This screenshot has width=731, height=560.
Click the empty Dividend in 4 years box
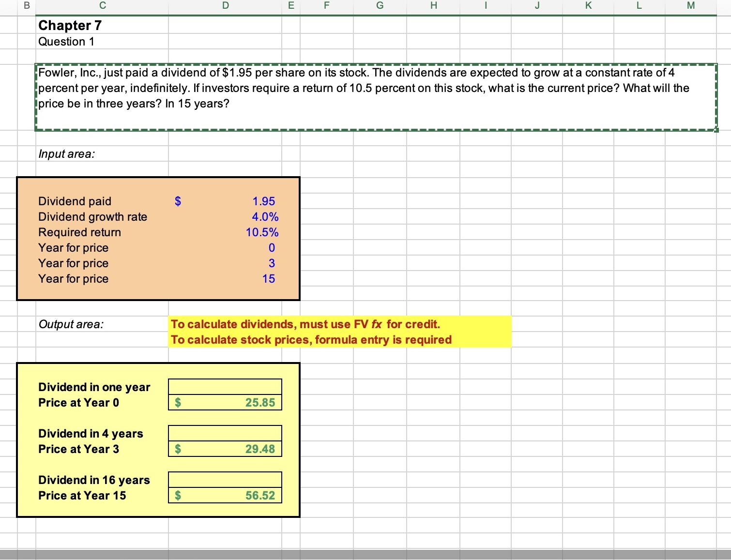pyautogui.click(x=225, y=432)
